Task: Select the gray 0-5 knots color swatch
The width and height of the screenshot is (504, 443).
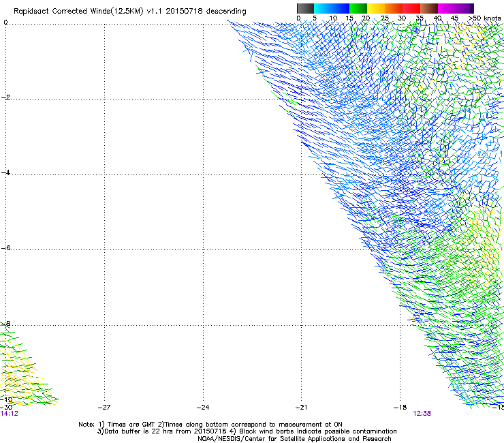Action: click(x=305, y=8)
